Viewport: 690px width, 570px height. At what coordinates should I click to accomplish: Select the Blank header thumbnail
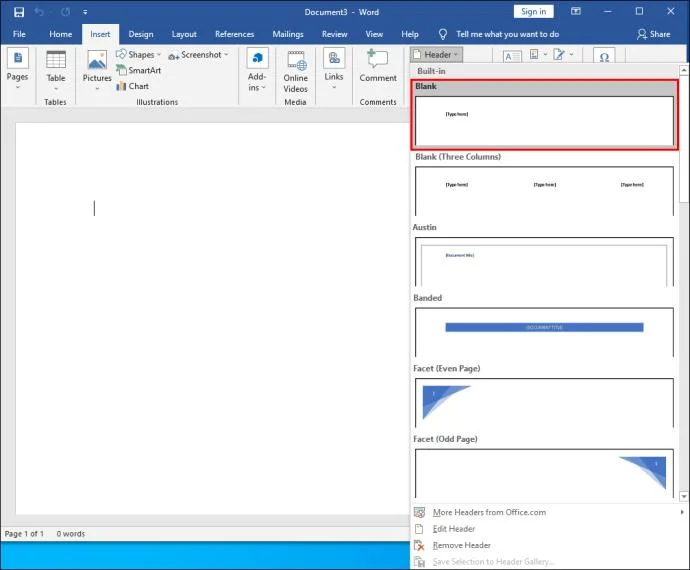click(544, 120)
